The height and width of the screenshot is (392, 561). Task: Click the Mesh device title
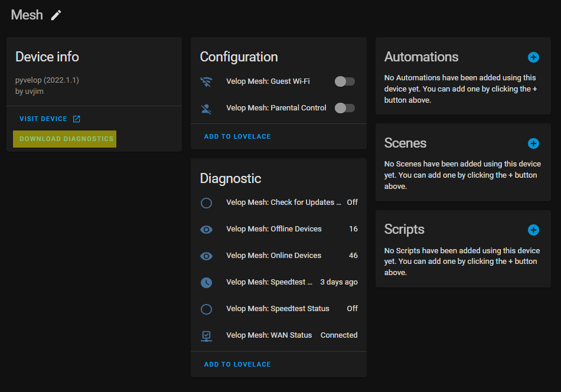coord(27,15)
